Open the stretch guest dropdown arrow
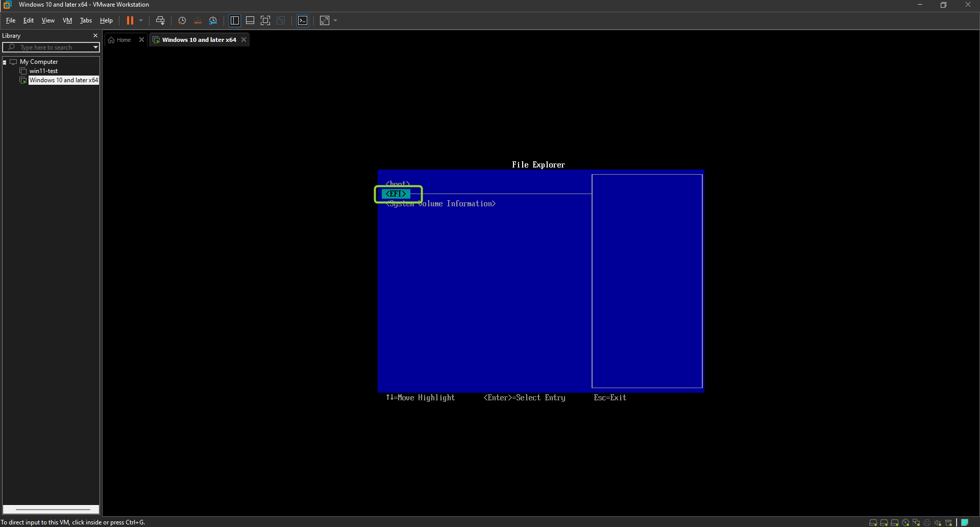 [x=335, y=20]
